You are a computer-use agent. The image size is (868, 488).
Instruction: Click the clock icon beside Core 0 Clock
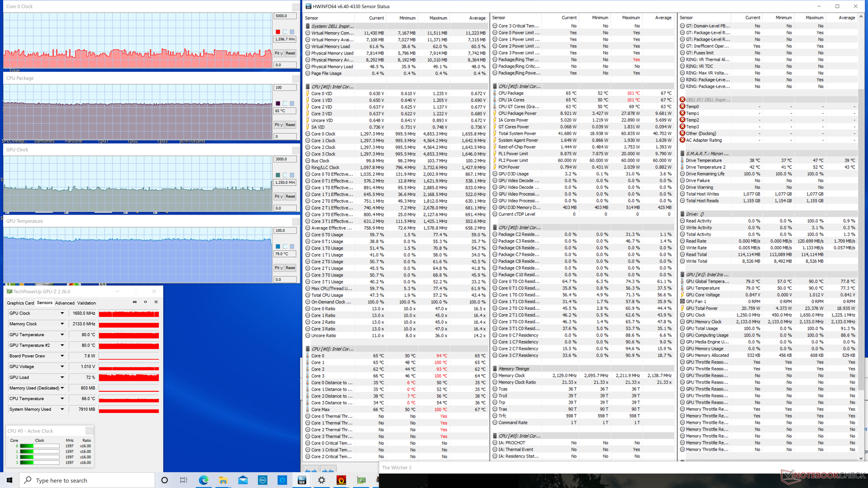(x=308, y=134)
